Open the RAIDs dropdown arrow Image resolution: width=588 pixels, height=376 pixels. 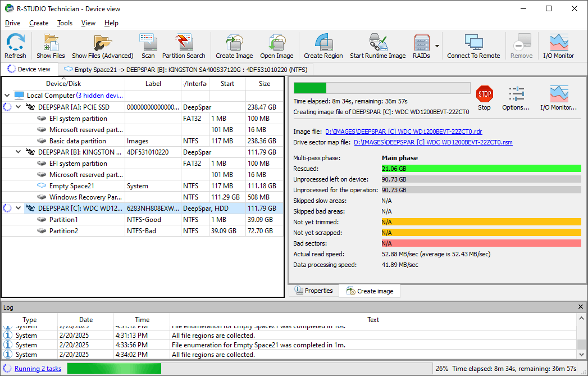(437, 46)
